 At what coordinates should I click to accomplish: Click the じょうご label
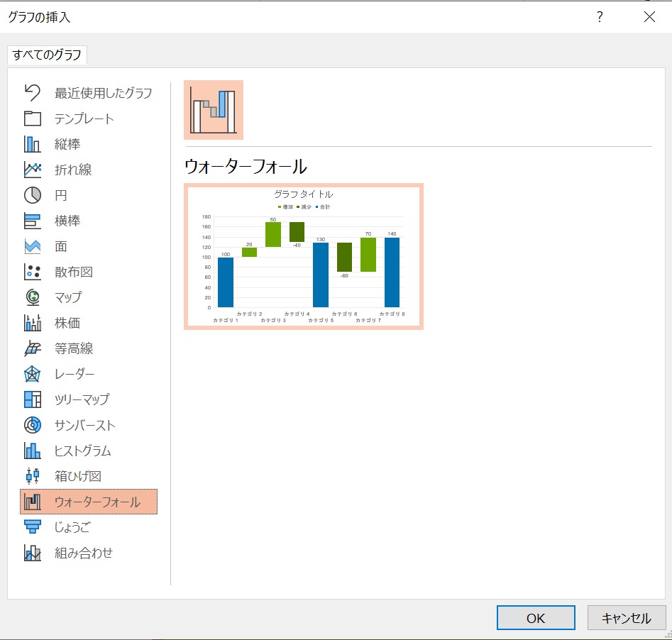tap(72, 527)
